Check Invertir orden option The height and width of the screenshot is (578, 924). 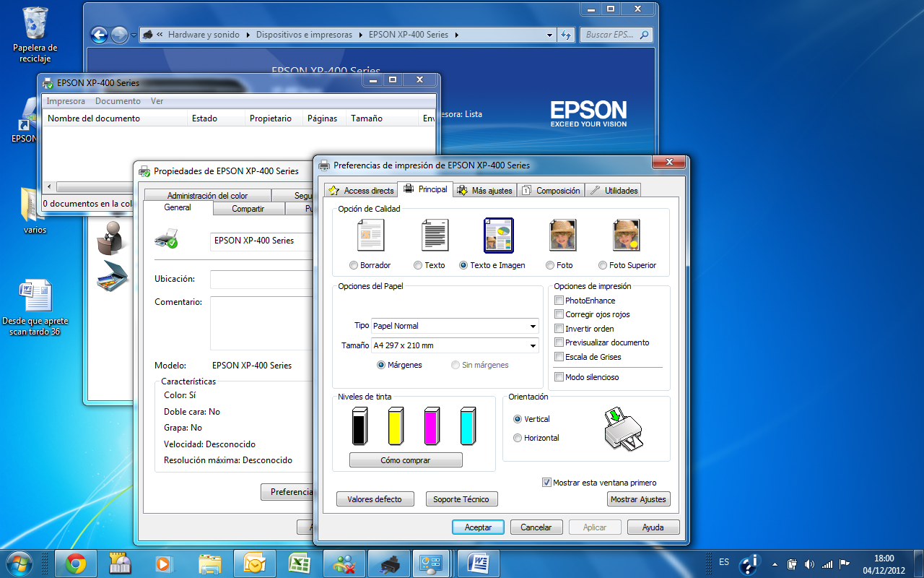coord(559,329)
